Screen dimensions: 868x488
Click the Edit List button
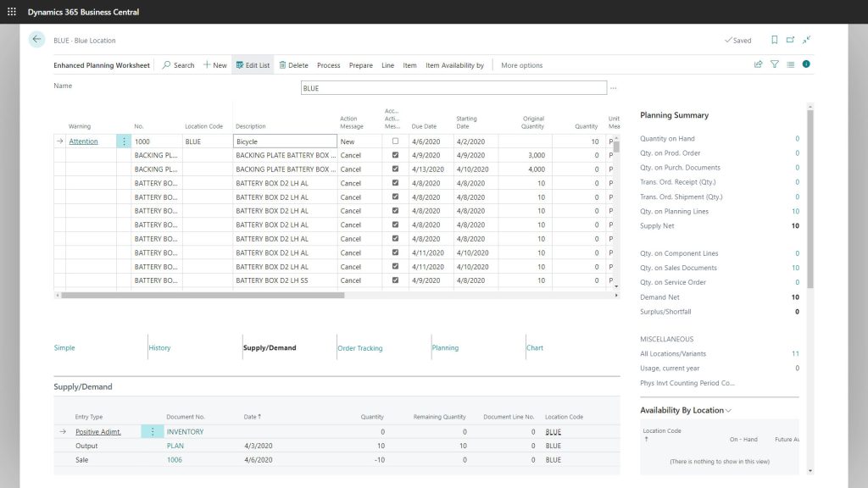click(252, 65)
